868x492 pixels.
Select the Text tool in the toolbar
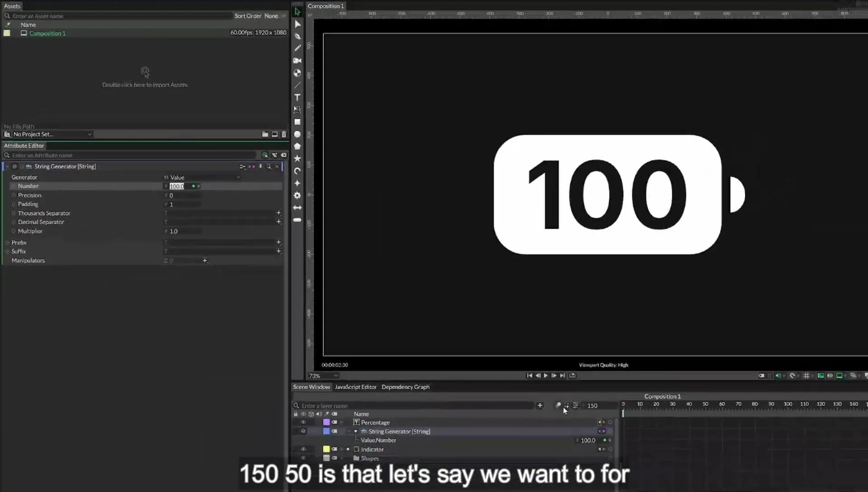tap(297, 97)
